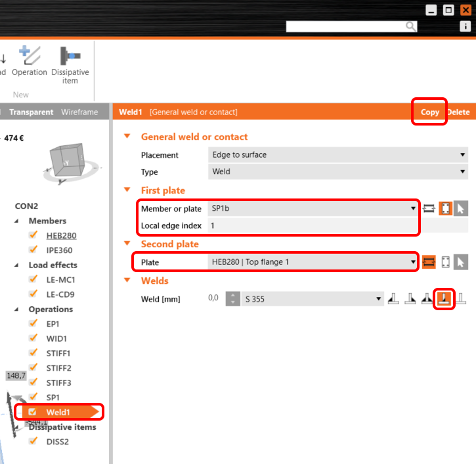
Task: Select IPE360 in the tree
Action: [60, 250]
